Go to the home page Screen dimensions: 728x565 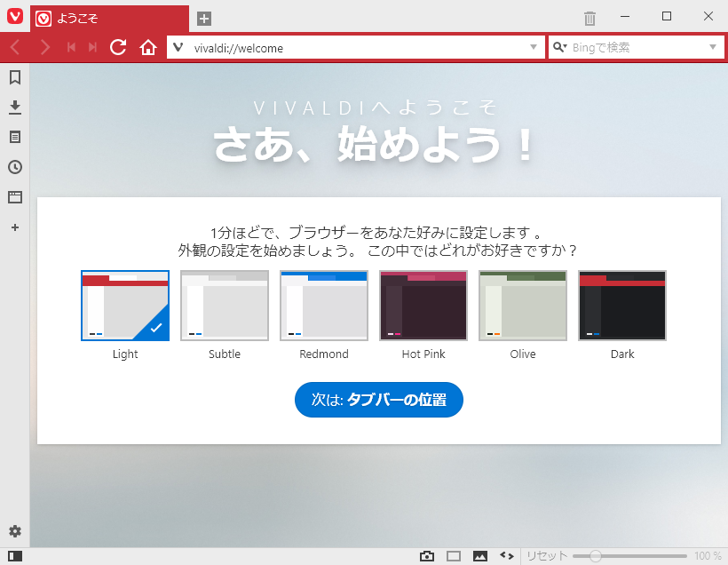(x=148, y=47)
